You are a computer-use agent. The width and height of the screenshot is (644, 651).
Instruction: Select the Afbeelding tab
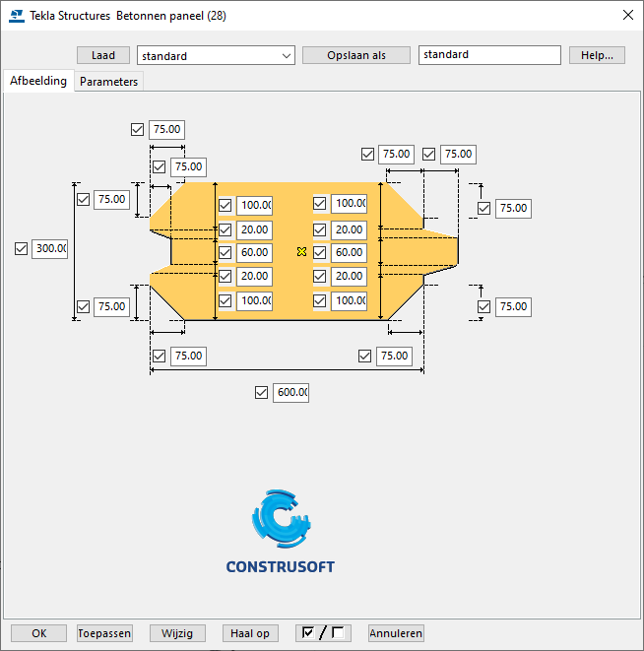pyautogui.click(x=38, y=82)
